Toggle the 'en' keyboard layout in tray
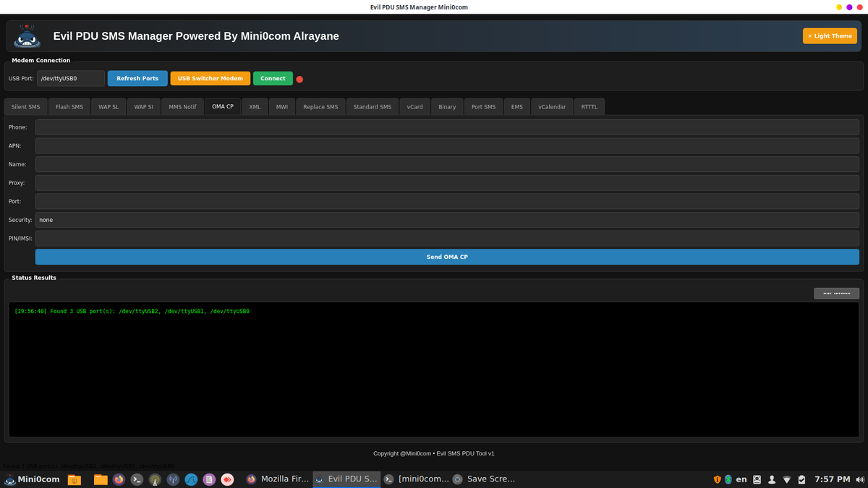Screen dimensions: 868x488 pos(741,479)
